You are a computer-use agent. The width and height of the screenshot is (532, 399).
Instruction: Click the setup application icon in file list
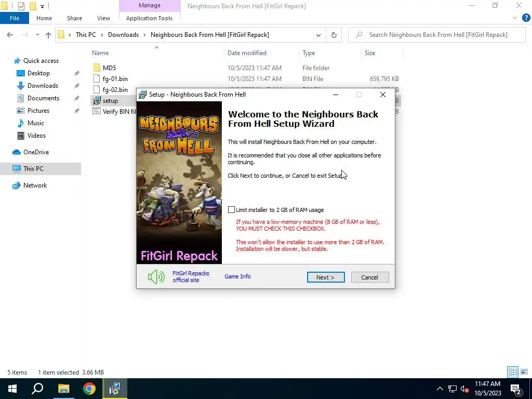(x=97, y=100)
